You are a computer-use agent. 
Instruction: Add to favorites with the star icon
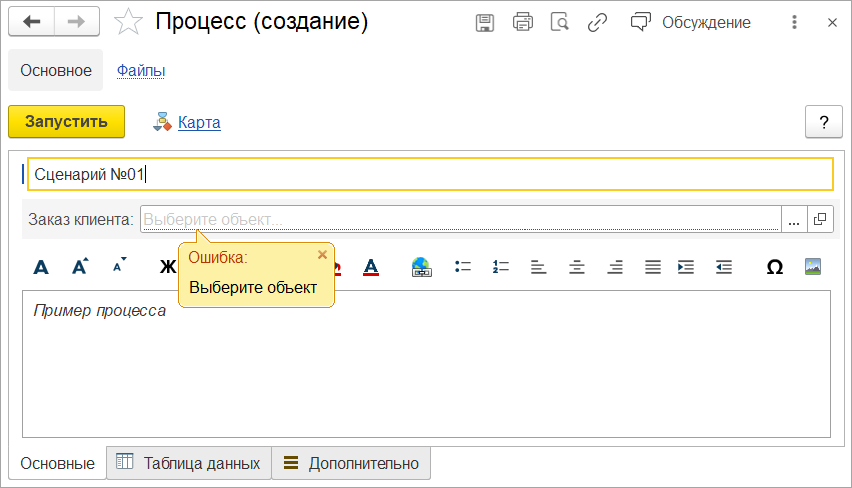[x=129, y=22]
